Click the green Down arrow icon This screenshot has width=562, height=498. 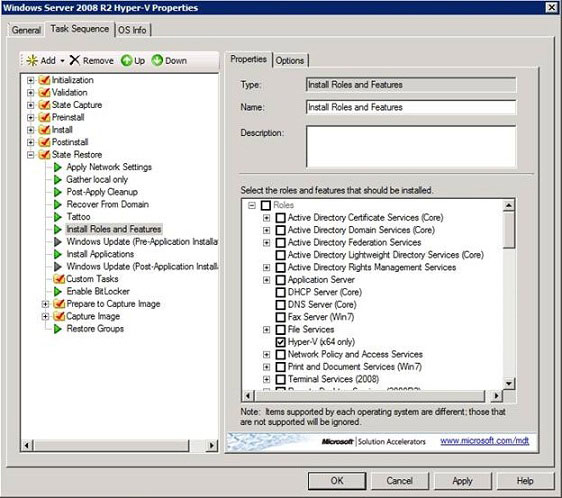157,60
